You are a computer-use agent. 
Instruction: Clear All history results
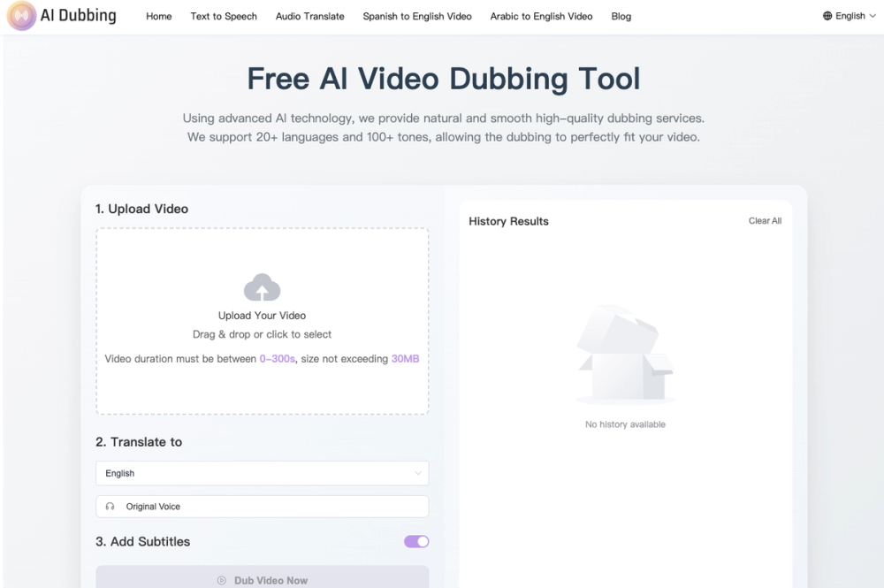click(x=765, y=221)
